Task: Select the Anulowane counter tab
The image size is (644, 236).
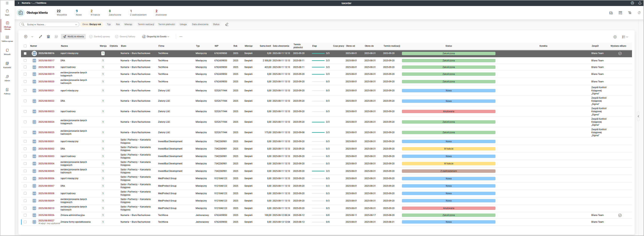Action: pos(161,13)
